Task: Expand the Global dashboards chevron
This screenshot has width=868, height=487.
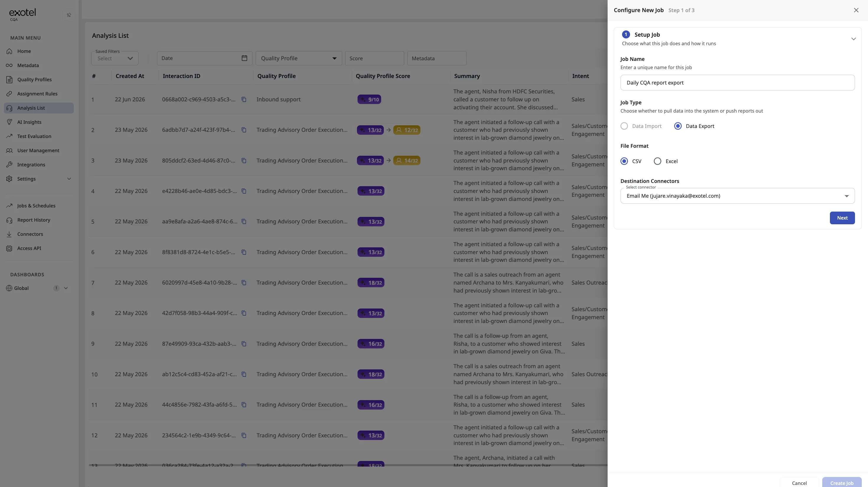Action: click(66, 288)
